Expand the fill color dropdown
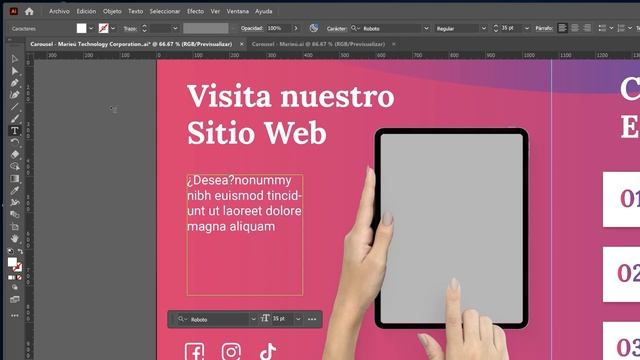The height and width of the screenshot is (360, 640). pyautogui.click(x=91, y=29)
